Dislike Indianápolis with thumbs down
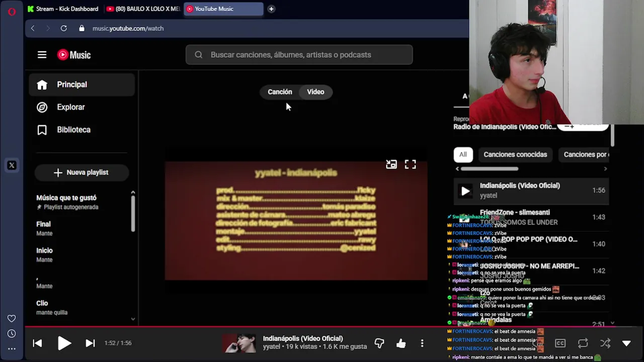 pos(379,343)
